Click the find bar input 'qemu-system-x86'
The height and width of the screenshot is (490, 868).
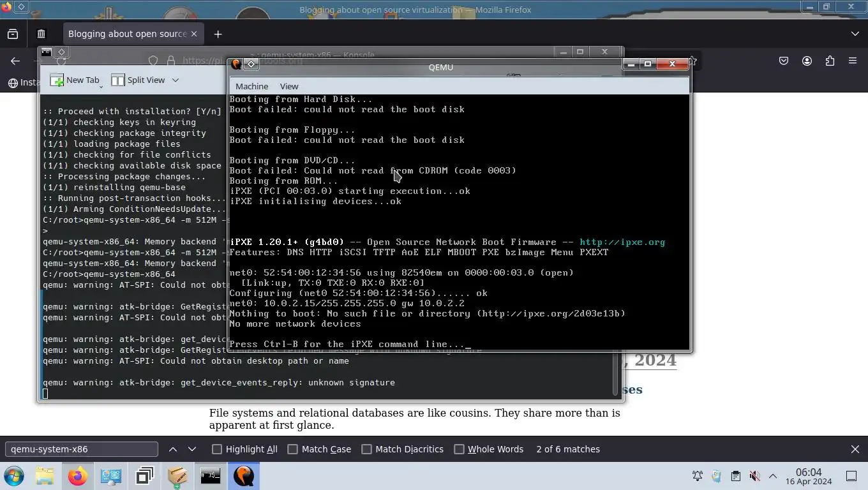click(x=82, y=449)
